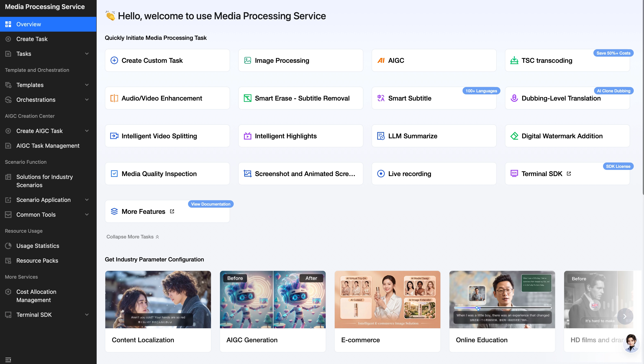The height and width of the screenshot is (364, 644).
Task: Click the orange AIGC icon
Action: pos(381,60)
